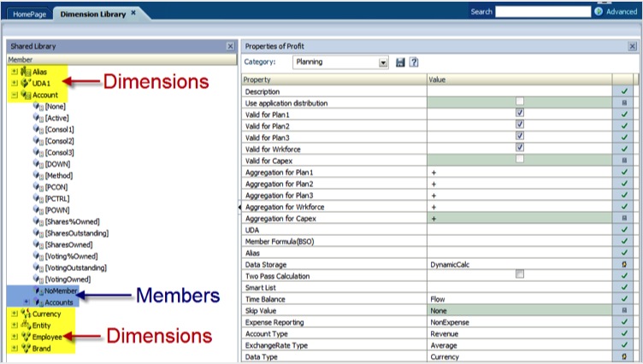Viewport: 643px width, 364px height.
Task: Enable Two Pass Calculation checkbox
Action: [x=520, y=273]
